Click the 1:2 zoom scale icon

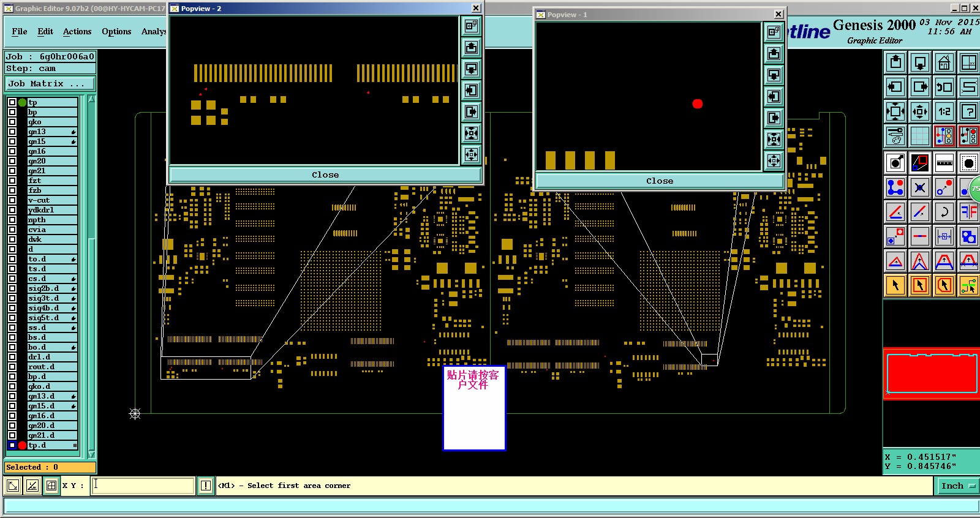click(944, 111)
